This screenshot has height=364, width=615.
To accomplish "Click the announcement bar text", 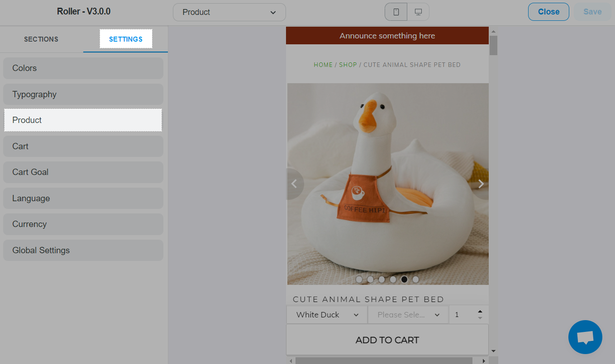I will click(x=387, y=36).
